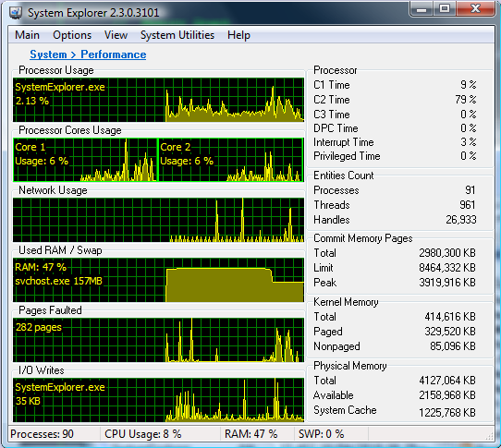Click the SWP percentage in status bar
Image resolution: width=501 pixels, height=448 pixels.
click(x=321, y=434)
